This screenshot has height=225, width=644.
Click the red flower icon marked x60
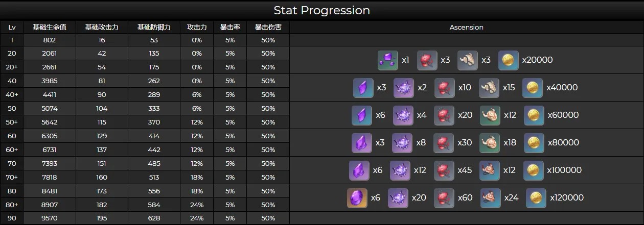point(444,198)
